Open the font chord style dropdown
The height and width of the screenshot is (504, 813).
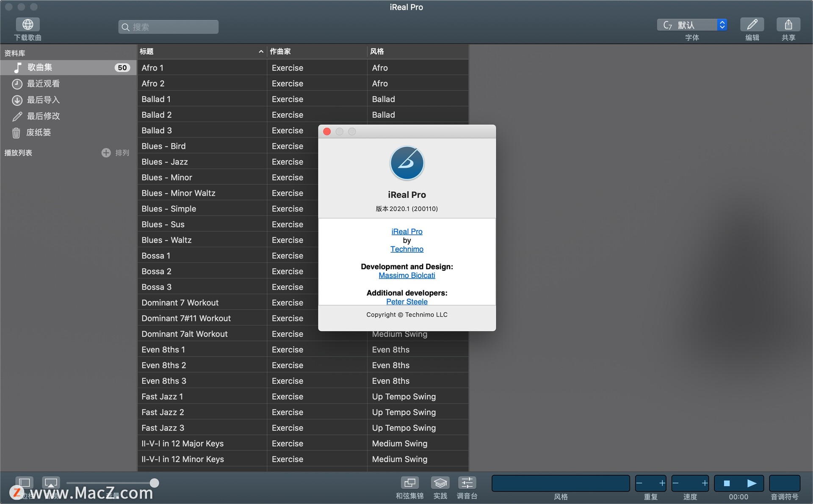click(692, 25)
